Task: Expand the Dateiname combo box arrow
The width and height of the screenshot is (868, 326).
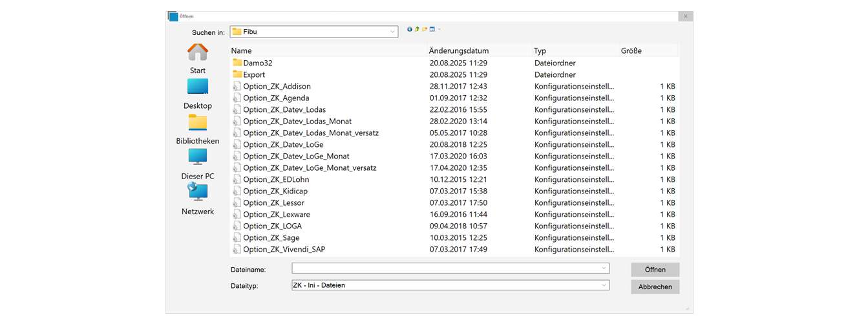Action: [x=604, y=268]
